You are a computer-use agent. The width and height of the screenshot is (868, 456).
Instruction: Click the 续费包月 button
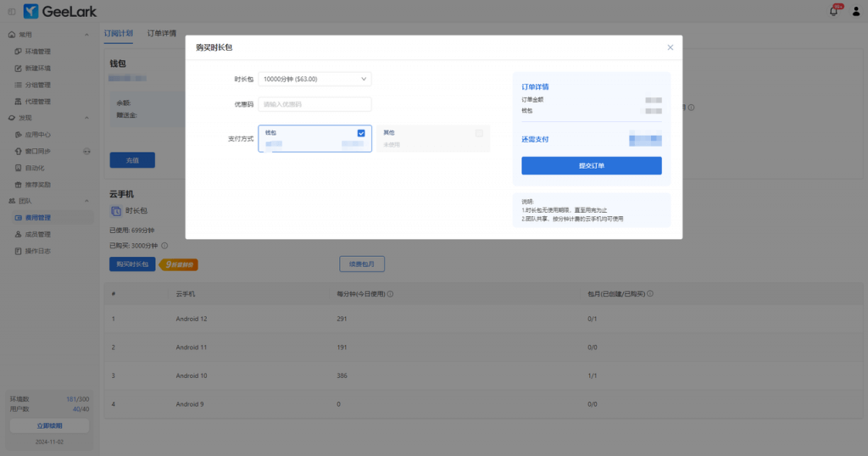click(362, 264)
